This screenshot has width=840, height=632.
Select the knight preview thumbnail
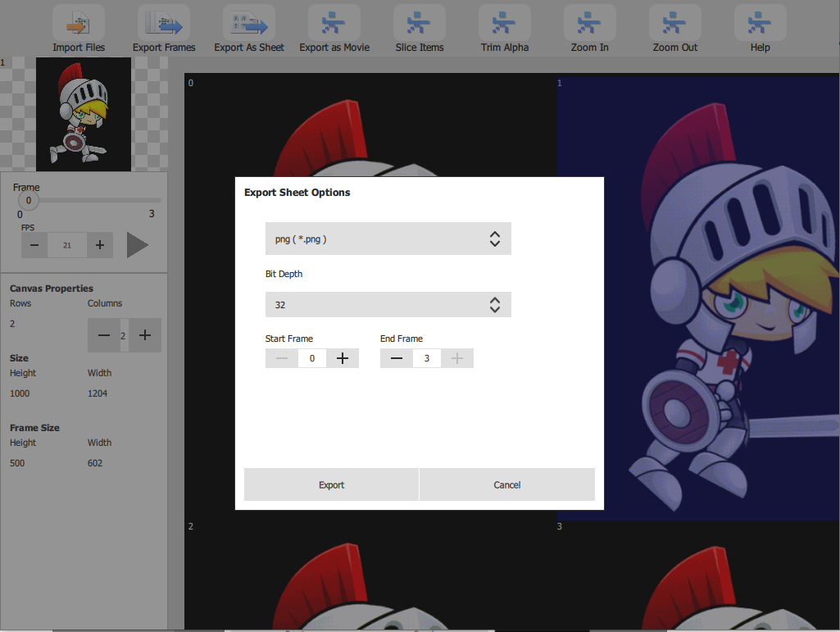[84, 114]
